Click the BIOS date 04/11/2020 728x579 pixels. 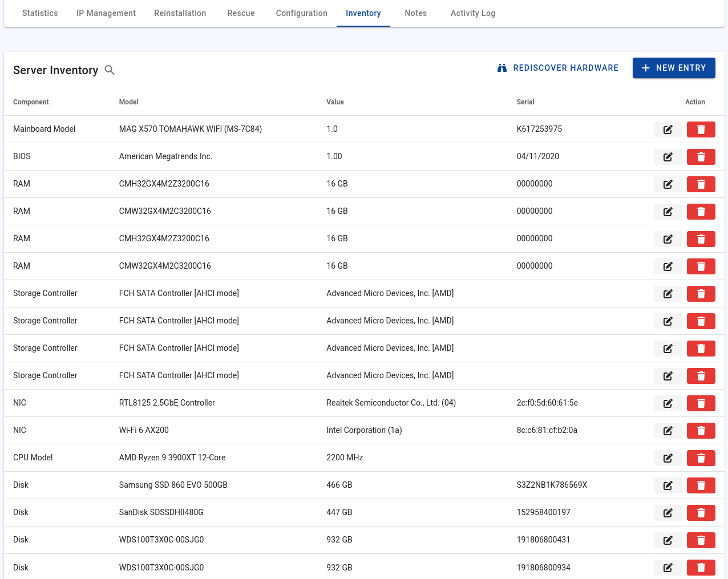pos(538,156)
